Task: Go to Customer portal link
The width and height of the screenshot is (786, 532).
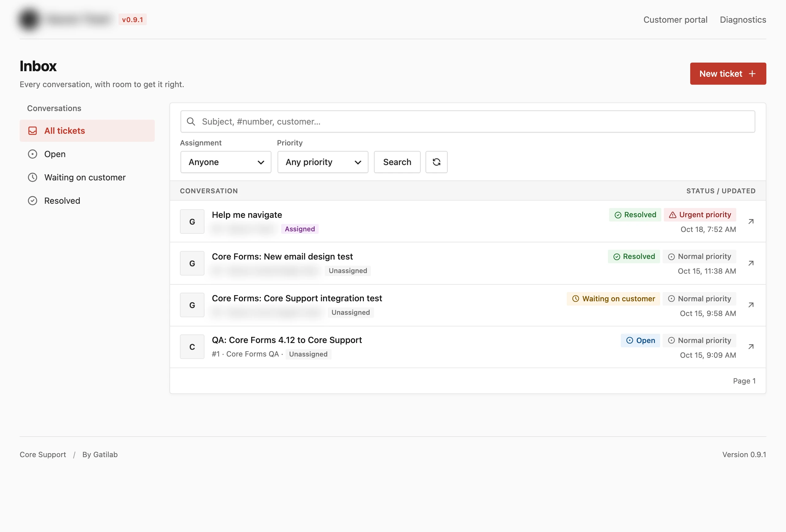Action: pyautogui.click(x=675, y=20)
